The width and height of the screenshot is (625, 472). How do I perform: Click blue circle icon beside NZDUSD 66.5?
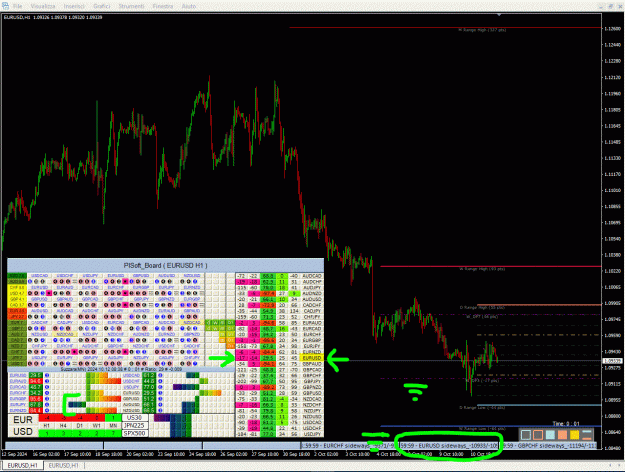pos(160,411)
